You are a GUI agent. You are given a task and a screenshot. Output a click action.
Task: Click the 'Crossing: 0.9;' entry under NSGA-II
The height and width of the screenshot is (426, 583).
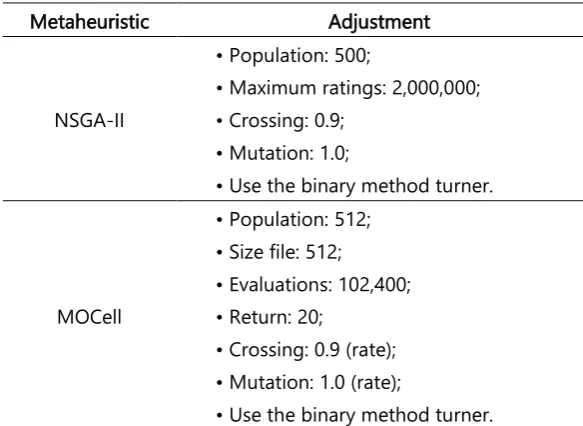click(x=287, y=120)
